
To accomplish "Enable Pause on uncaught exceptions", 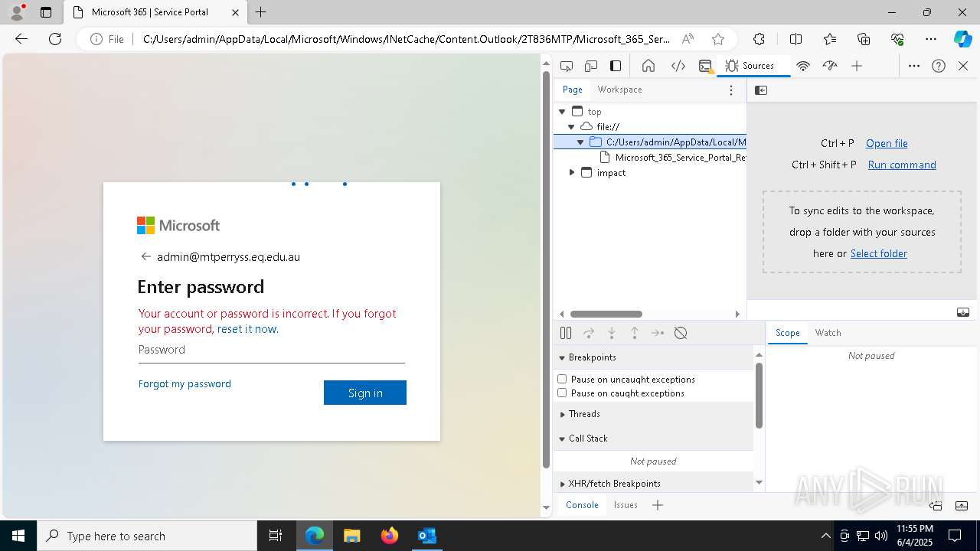I will 562,380.
